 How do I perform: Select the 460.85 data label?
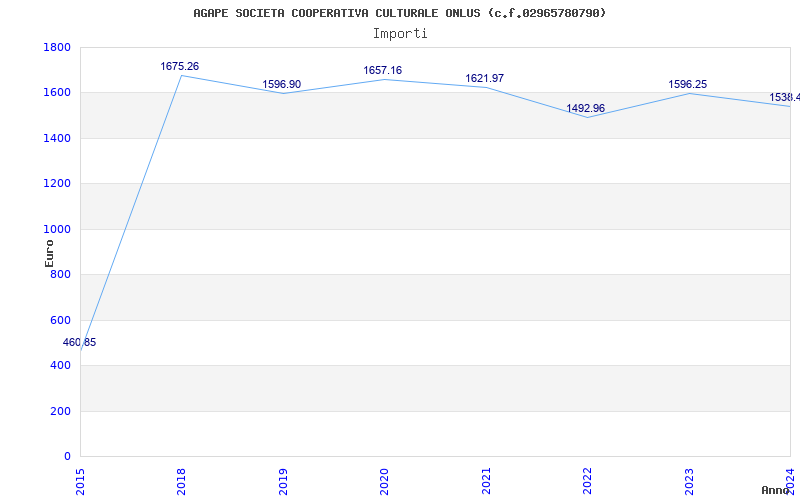coord(80,343)
